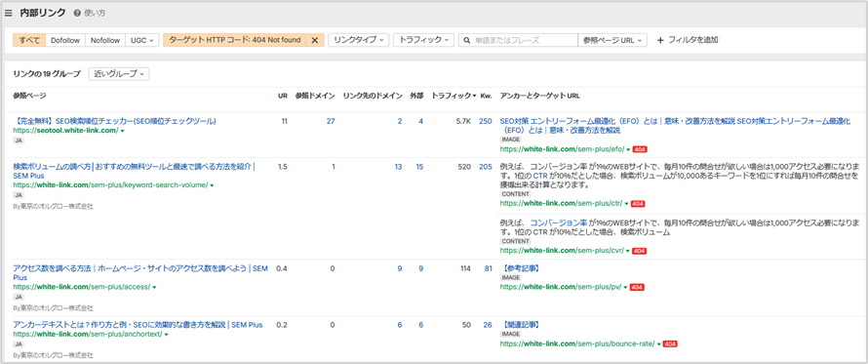Open the リンクタイプ dropdown
868x364 pixels.
359,40
